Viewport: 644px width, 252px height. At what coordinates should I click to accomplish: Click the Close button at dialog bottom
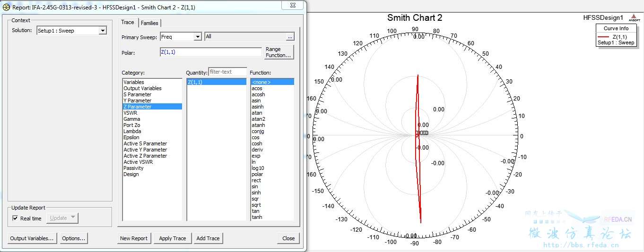(288, 238)
